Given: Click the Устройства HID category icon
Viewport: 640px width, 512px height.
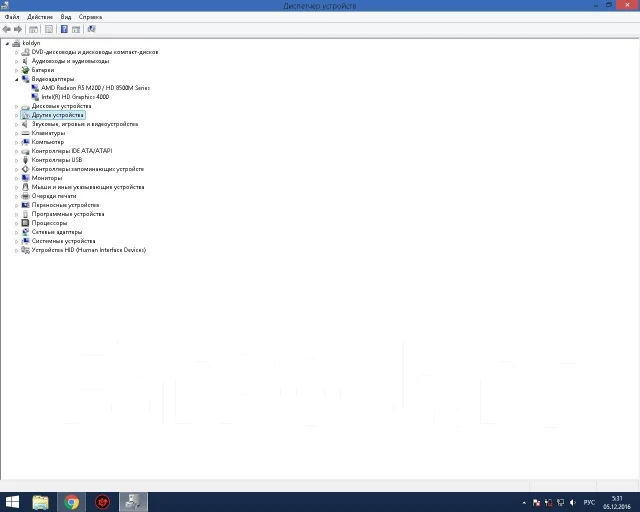Looking at the screenshot, I should click(25, 250).
